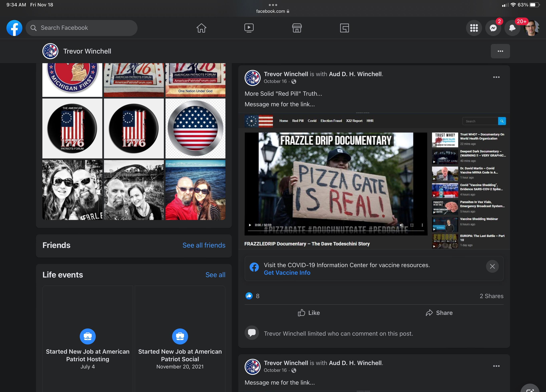Open the Watch video tab
This screenshot has height=392, width=546.
coord(249,28)
